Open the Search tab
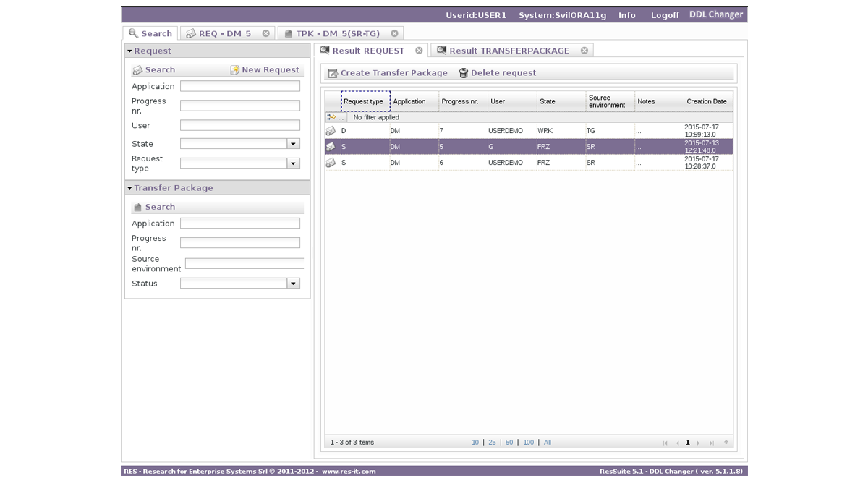The image size is (868, 481). pyautogui.click(x=150, y=33)
